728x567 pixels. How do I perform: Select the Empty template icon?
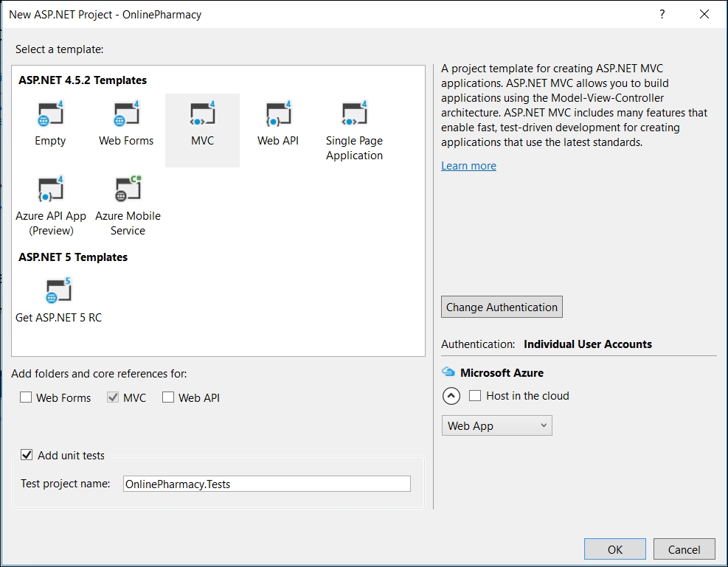click(x=50, y=114)
